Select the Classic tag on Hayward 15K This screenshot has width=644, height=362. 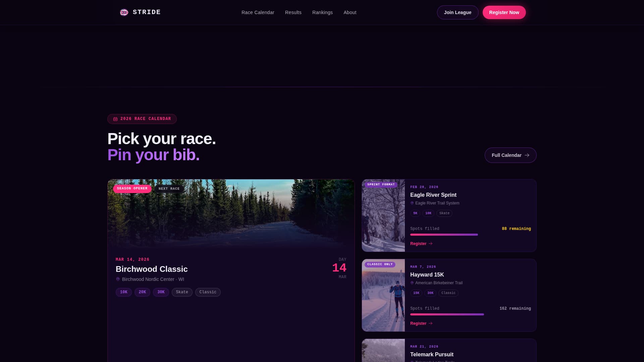click(448, 293)
